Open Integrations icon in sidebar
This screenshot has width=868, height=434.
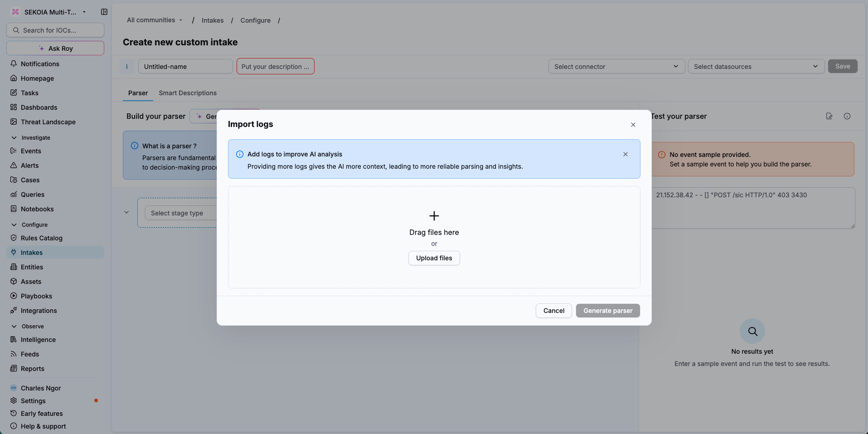tap(14, 311)
